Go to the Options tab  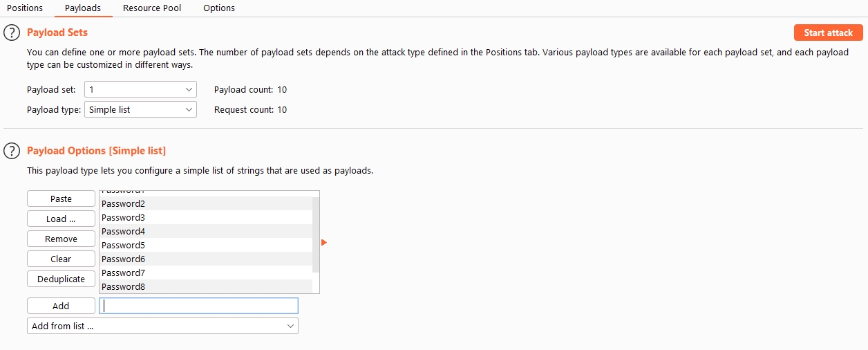(219, 8)
